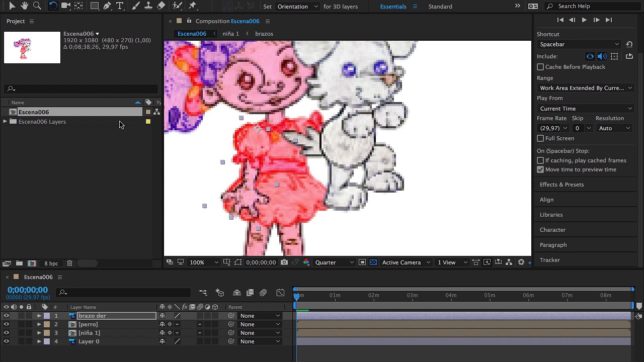Switch to the Standard workspace

coord(440,7)
